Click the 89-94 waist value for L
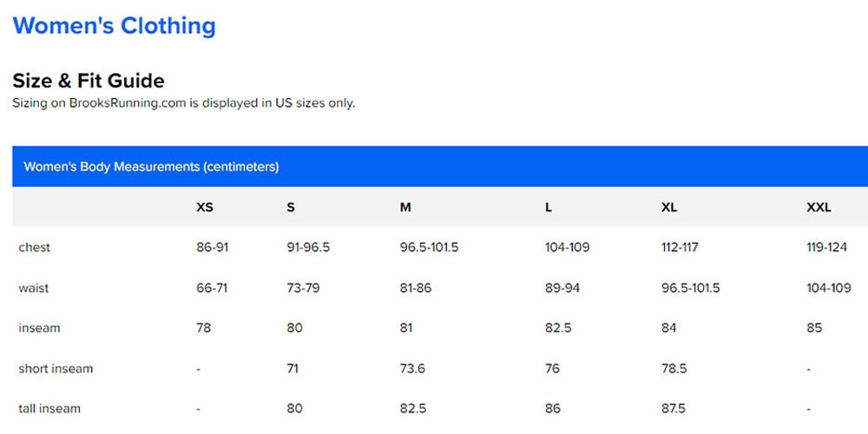Viewport: 868px width, 434px height. [x=562, y=288]
